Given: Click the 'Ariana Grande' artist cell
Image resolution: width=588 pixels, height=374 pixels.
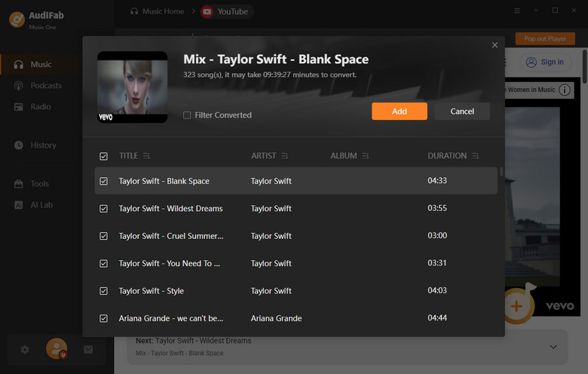Looking at the screenshot, I should point(276,318).
